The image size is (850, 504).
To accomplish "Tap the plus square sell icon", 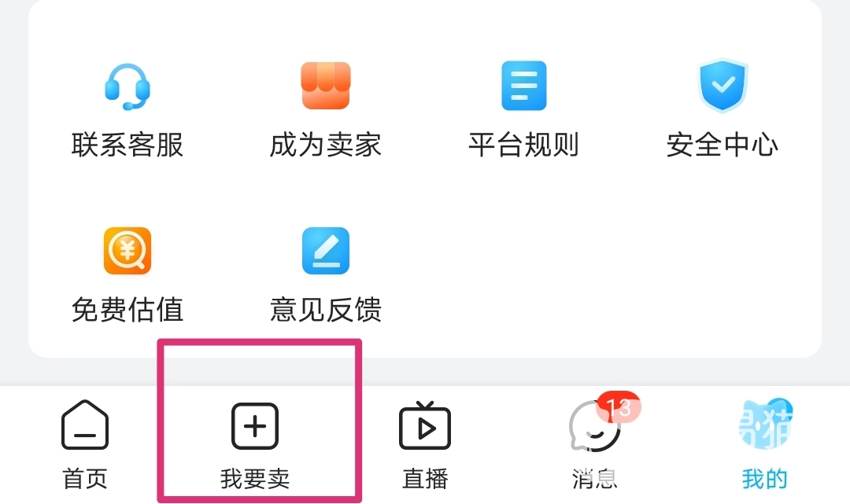I will click(x=255, y=426).
